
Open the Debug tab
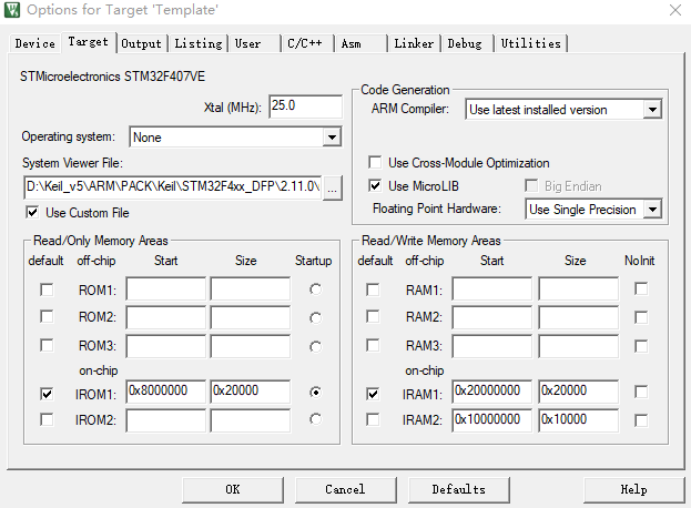pos(467,44)
